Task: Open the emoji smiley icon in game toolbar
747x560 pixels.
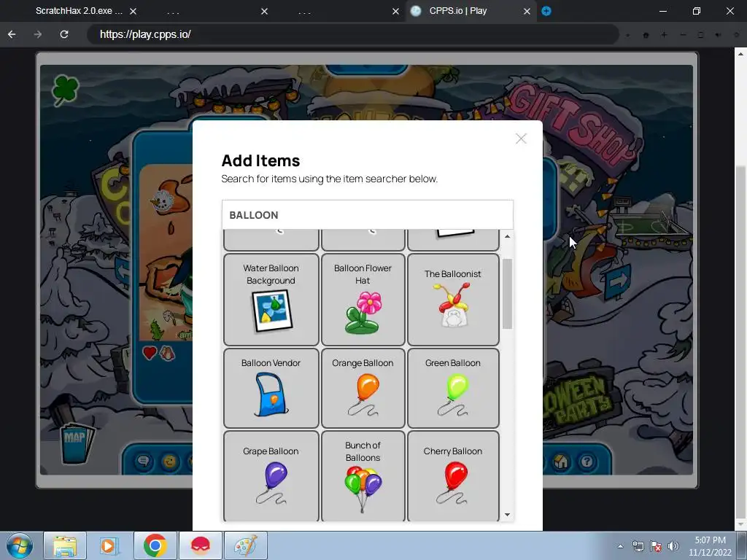Action: pyautogui.click(x=169, y=462)
